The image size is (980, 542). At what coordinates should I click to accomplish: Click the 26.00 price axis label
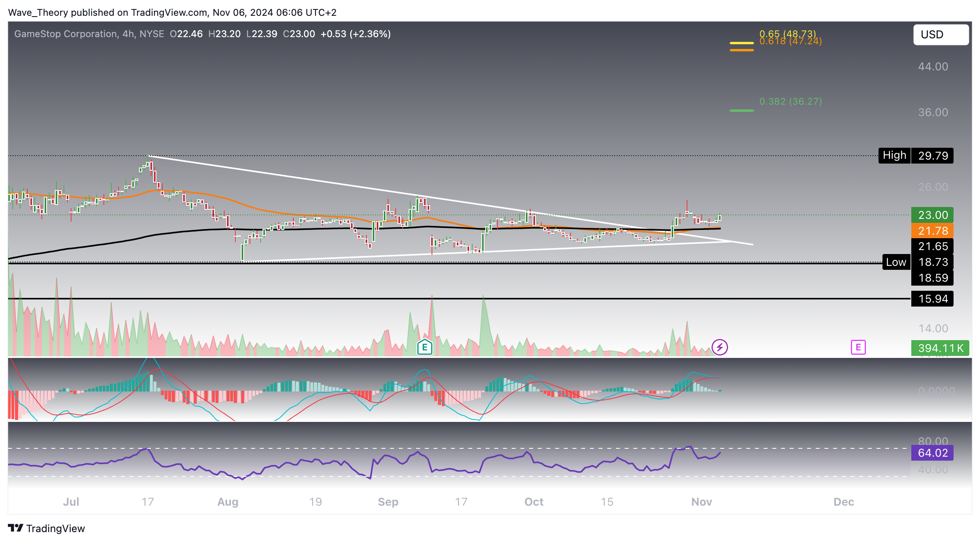(933, 187)
